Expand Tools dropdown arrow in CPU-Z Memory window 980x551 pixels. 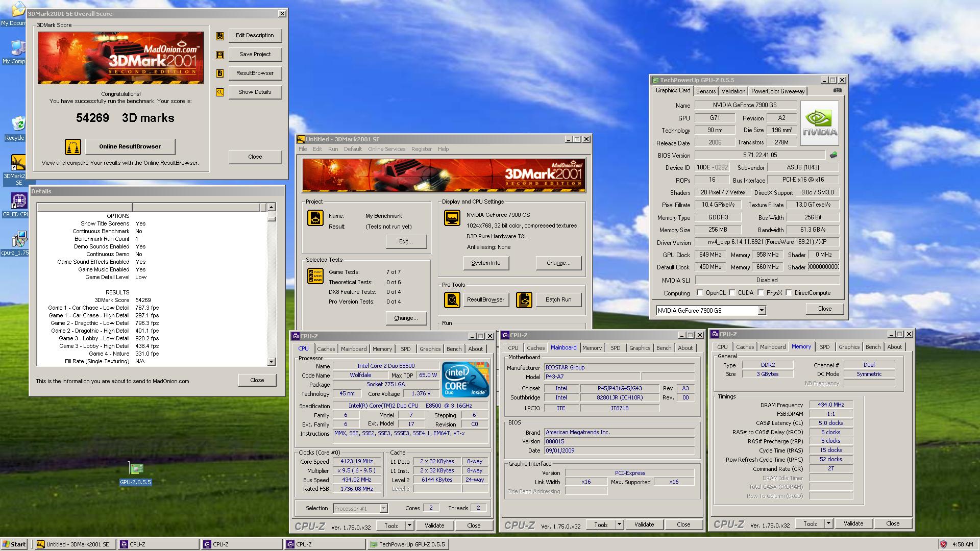828,523
